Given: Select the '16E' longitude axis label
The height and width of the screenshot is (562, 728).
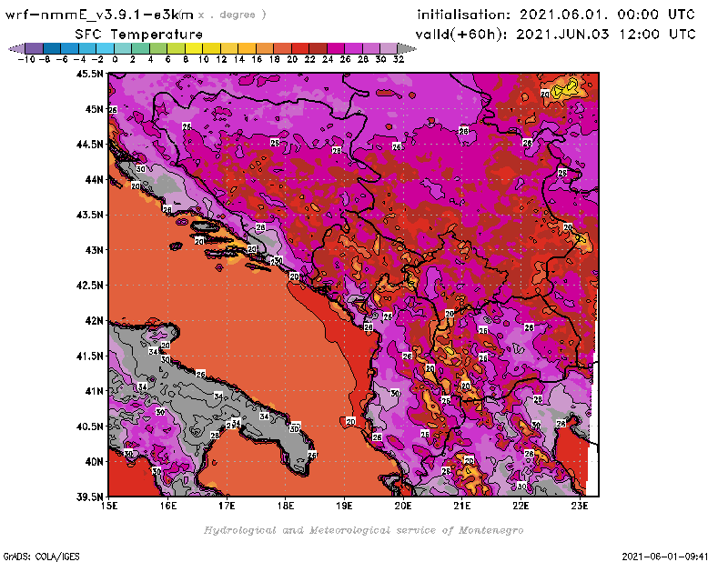Looking at the screenshot, I should (x=168, y=506).
